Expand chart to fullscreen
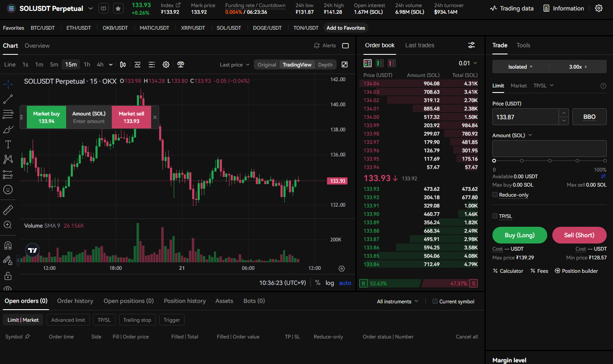Viewport: 613px width, 364px height. pos(345,64)
